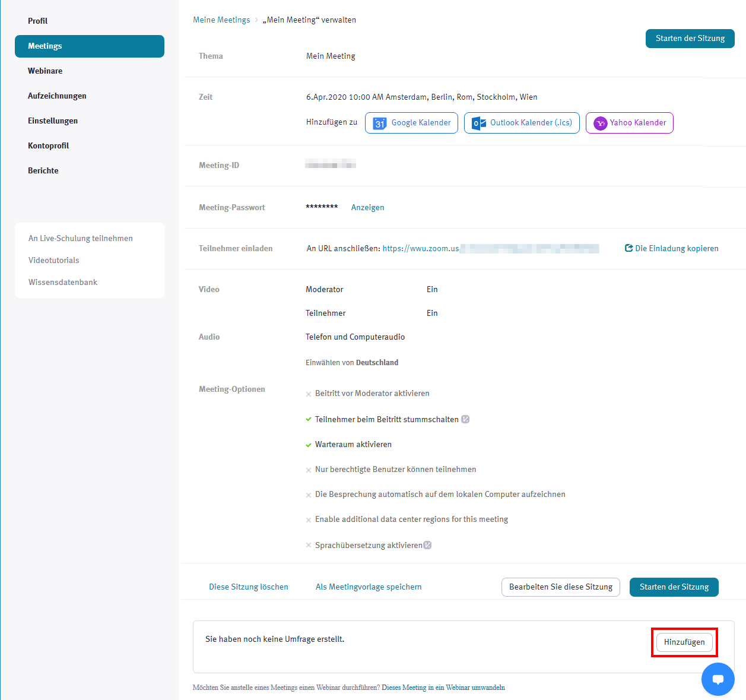Click Dieses Meeting in ein Webinar umwandeln

click(443, 688)
